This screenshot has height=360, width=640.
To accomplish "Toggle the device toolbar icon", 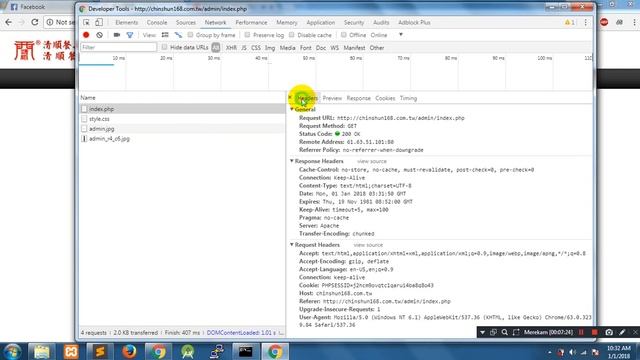I will click(x=99, y=22).
